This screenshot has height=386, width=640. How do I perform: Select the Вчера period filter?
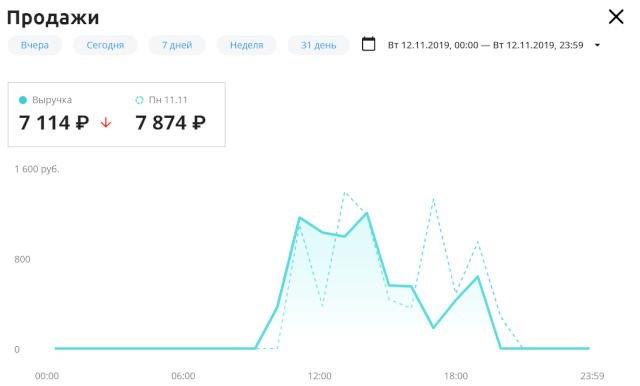point(35,45)
